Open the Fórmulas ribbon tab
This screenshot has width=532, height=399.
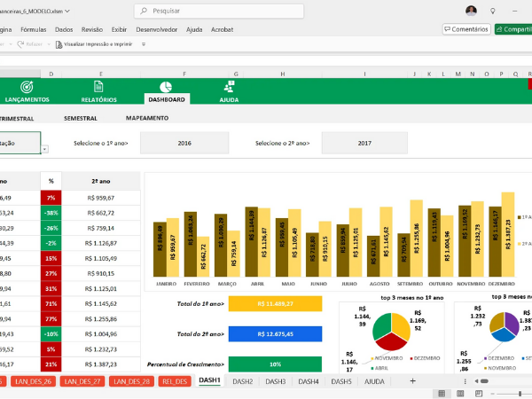(x=33, y=29)
